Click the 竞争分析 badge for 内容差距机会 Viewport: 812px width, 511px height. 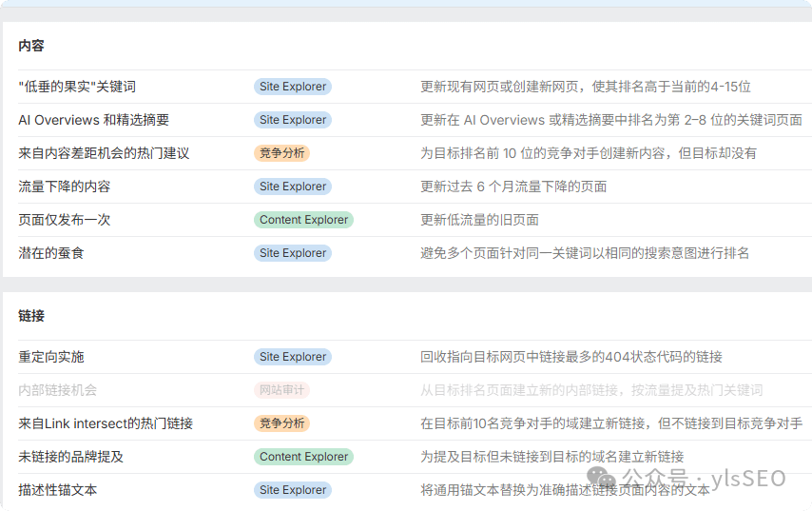pos(281,153)
